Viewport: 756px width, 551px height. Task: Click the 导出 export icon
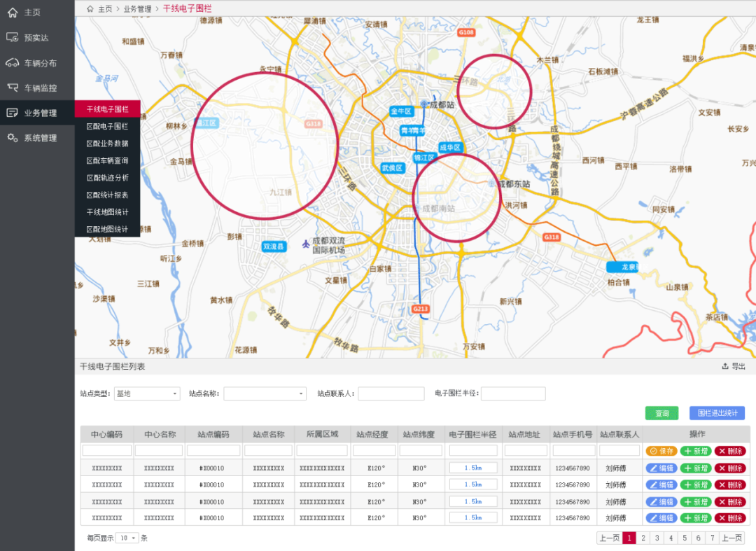(x=725, y=366)
